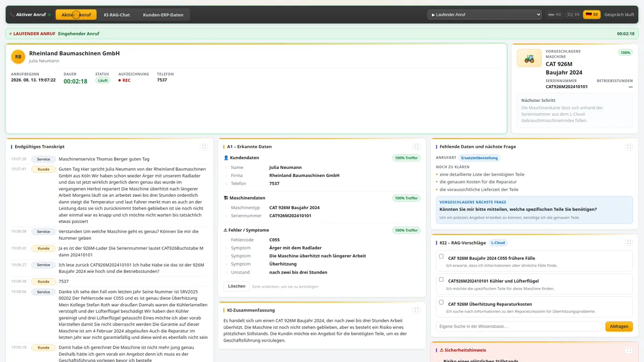
Task: Click the Ersatzteilbestellung call type badge
Action: pyautogui.click(x=479, y=158)
